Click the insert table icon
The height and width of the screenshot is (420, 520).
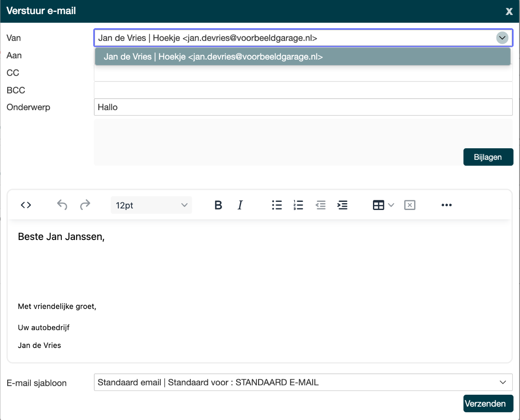click(x=378, y=205)
